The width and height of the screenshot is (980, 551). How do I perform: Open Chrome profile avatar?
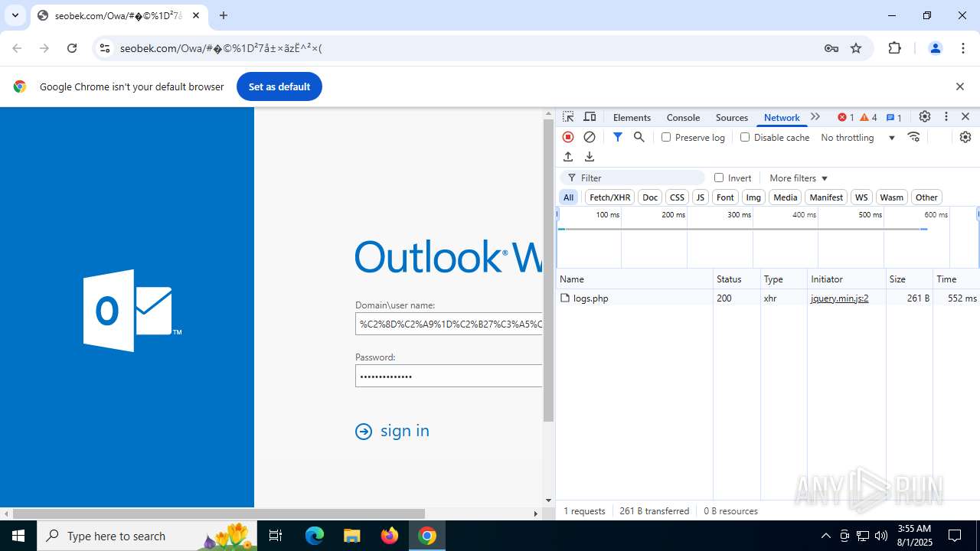click(x=935, y=48)
